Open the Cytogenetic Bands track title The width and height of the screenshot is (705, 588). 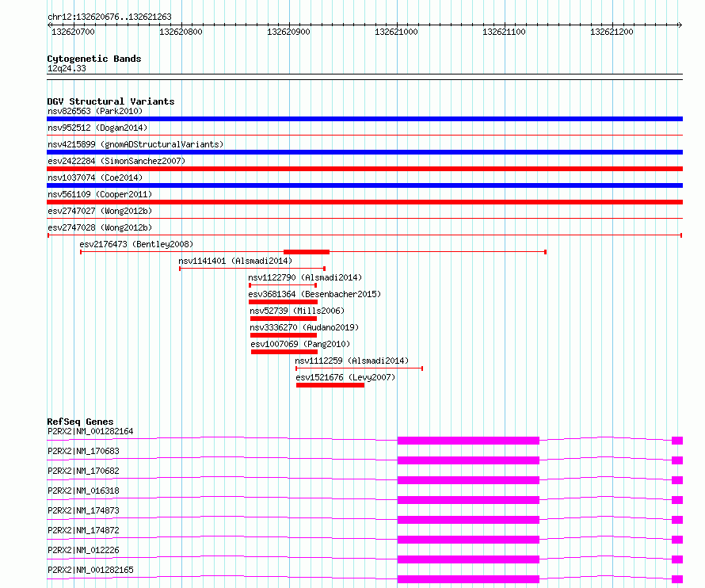coord(94,59)
